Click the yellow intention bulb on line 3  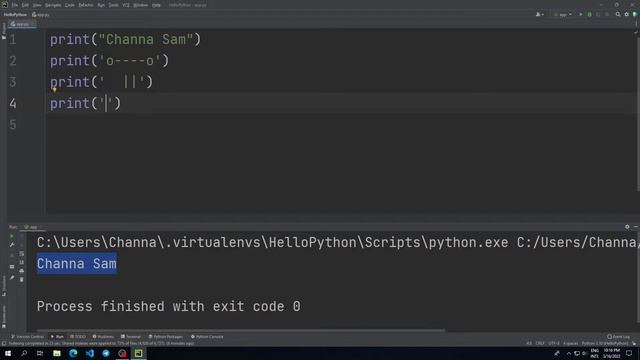[54, 90]
